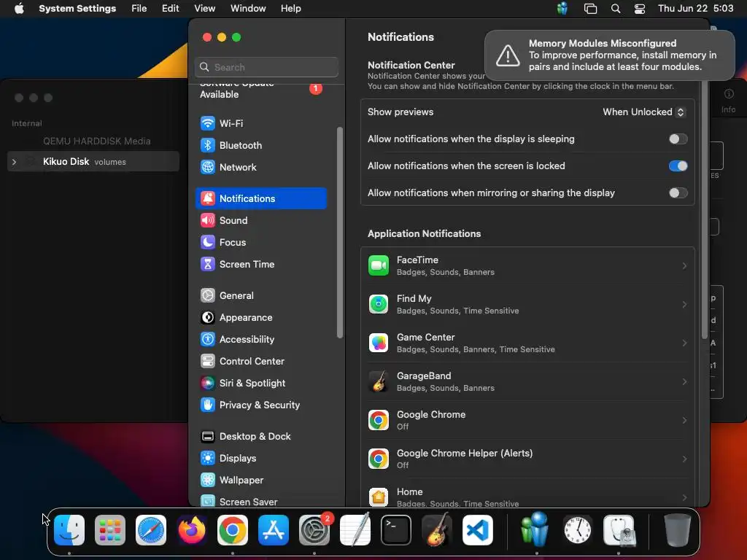Screen dimensions: 747x560
Task: Open the Apple menu
Action: 19,9
